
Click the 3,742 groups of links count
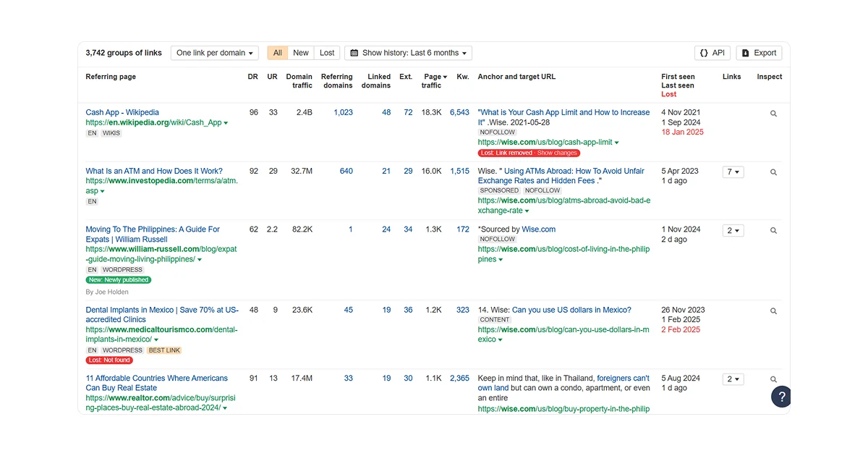[x=124, y=53]
